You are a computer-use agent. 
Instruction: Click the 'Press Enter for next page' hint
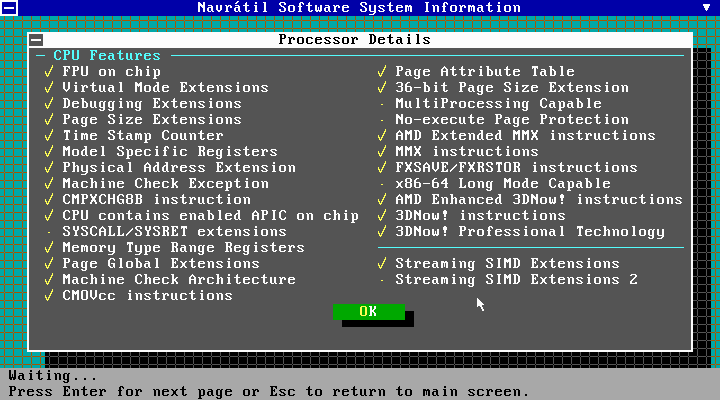click(x=125, y=392)
